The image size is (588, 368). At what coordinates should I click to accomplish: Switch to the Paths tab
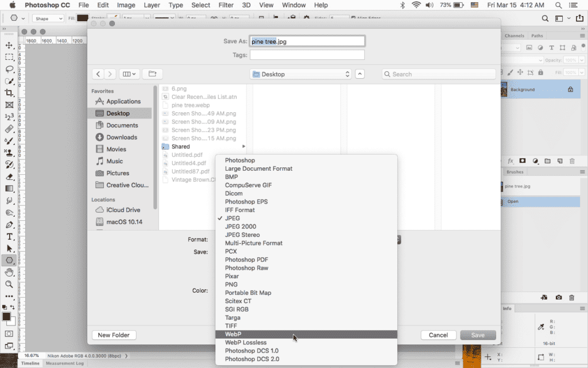(x=537, y=36)
